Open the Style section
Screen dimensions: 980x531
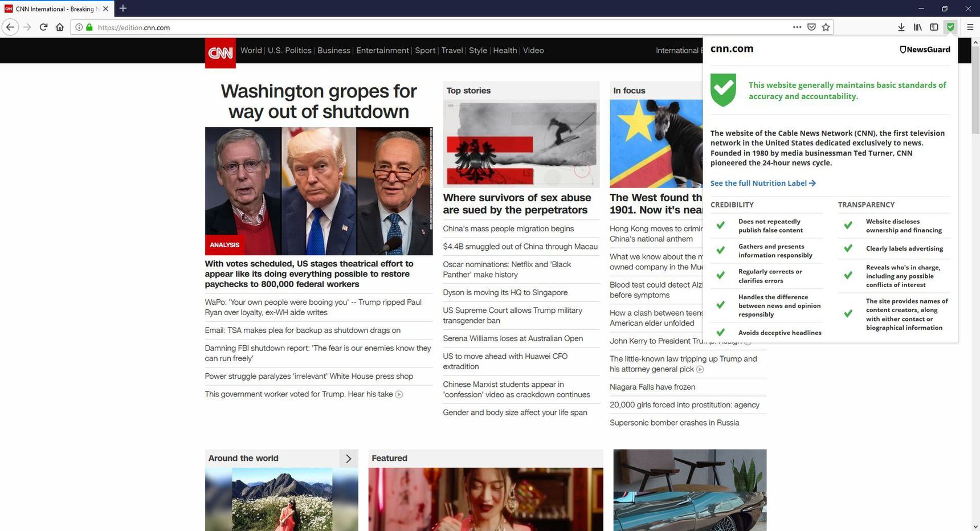(x=478, y=50)
